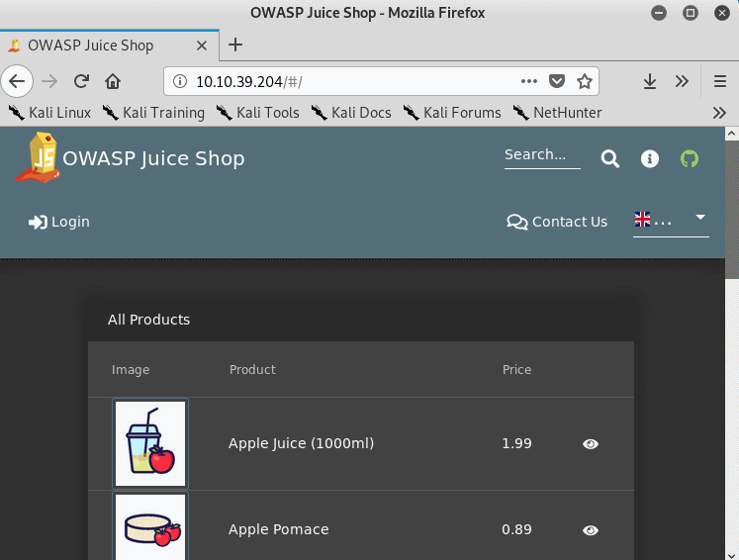Screen dimensions: 739x560
Task: Open page actions three-dot menu
Action: (529, 81)
